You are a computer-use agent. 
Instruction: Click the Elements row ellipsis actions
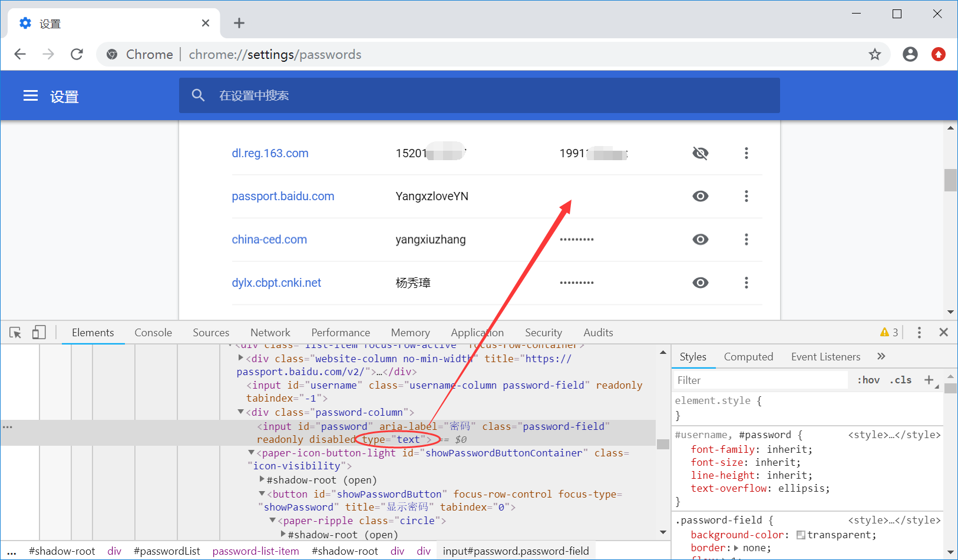[x=8, y=427]
